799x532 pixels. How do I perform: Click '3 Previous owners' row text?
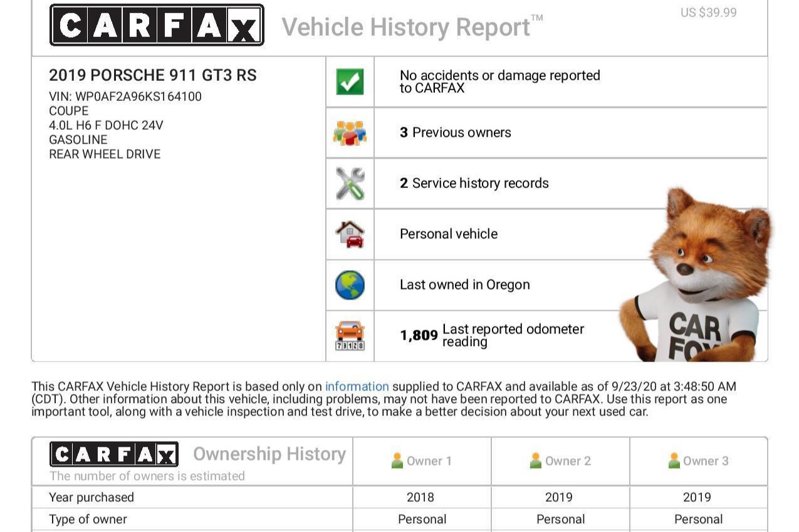456,133
